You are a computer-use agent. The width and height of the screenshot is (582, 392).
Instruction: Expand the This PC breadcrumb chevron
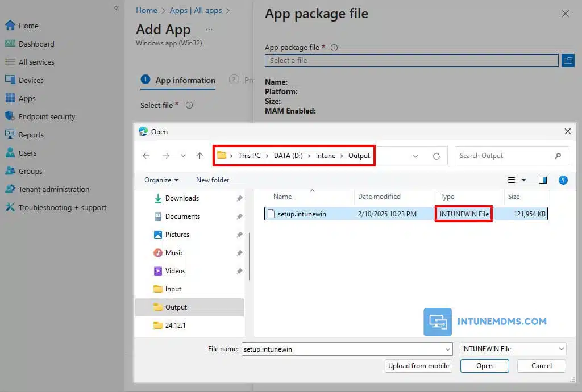(267, 156)
